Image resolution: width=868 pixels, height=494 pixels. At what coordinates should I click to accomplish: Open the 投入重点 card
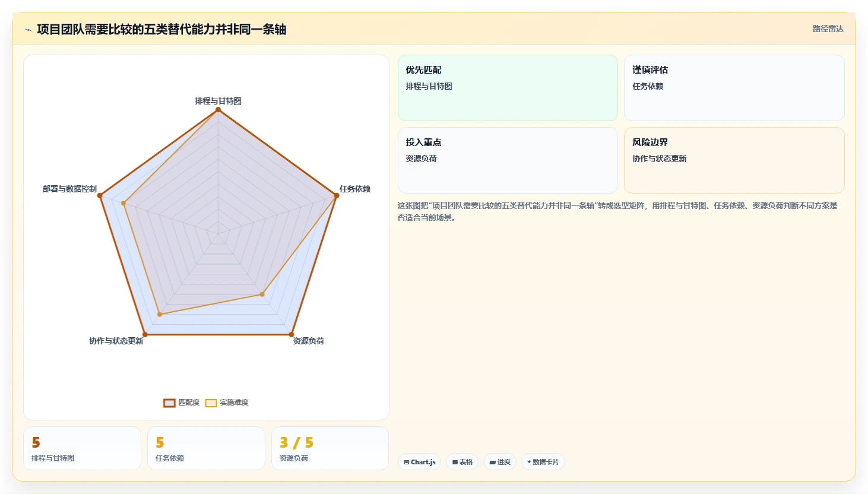click(508, 160)
